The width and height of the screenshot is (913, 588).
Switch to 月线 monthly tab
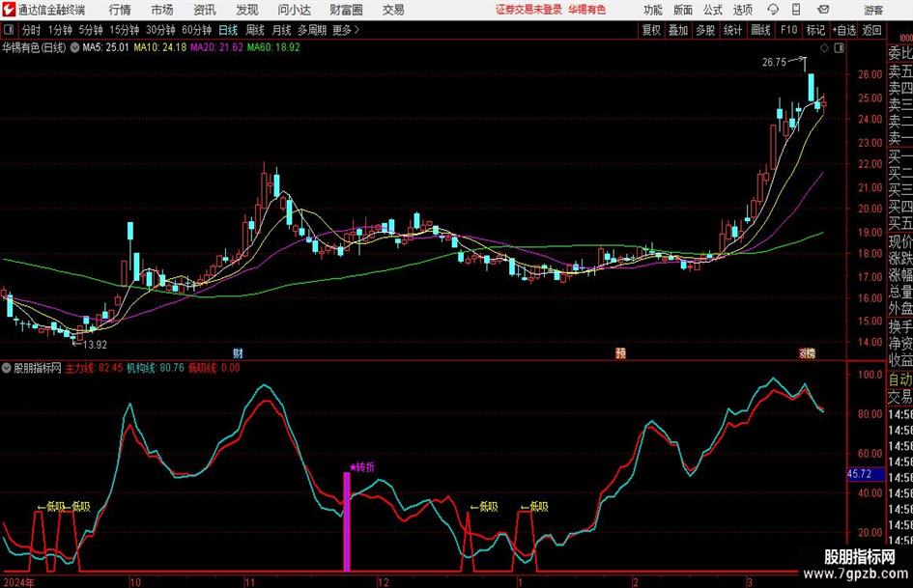281,30
